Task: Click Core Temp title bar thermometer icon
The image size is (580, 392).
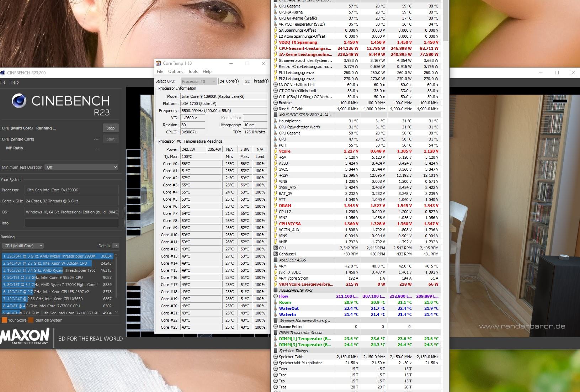Action: point(158,63)
